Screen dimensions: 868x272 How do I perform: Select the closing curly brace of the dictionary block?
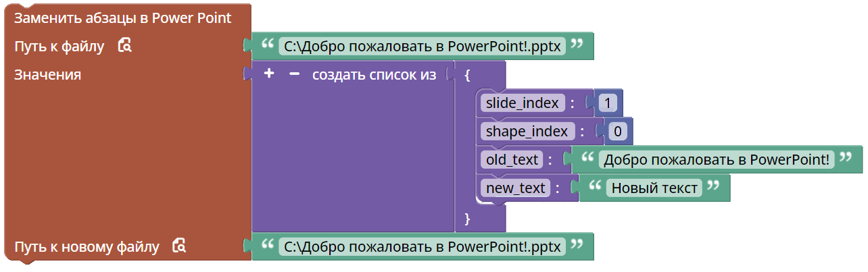[x=467, y=217]
